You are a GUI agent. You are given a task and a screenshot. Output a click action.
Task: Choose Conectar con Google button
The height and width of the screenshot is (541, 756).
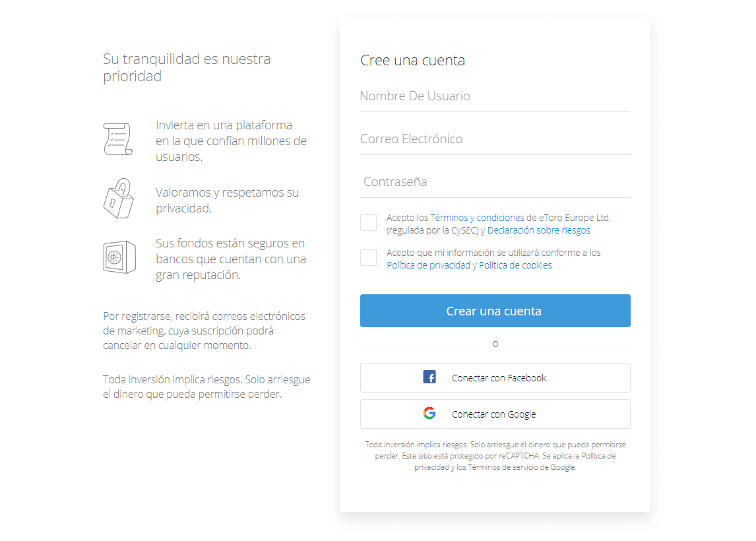pyautogui.click(x=495, y=414)
